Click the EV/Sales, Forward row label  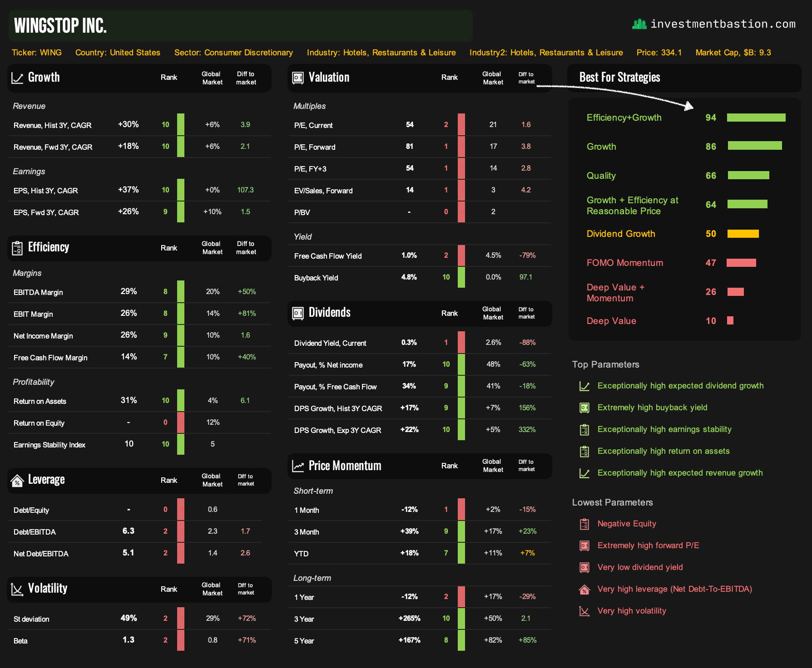coord(323,191)
